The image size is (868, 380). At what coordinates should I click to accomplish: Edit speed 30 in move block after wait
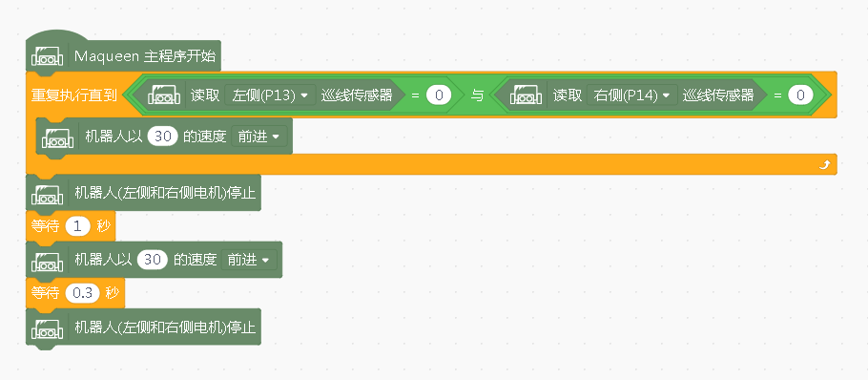coord(153,260)
